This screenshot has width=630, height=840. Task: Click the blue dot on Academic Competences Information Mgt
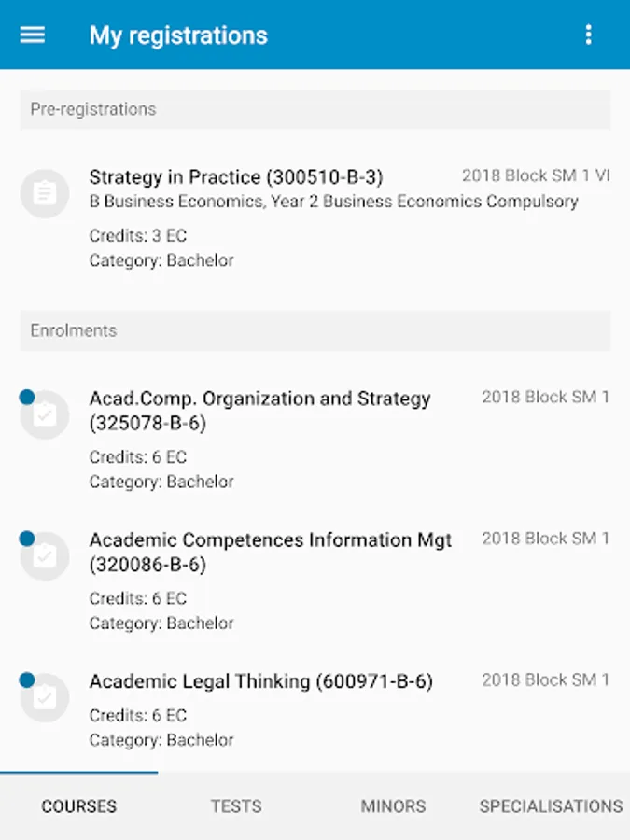(x=27, y=539)
